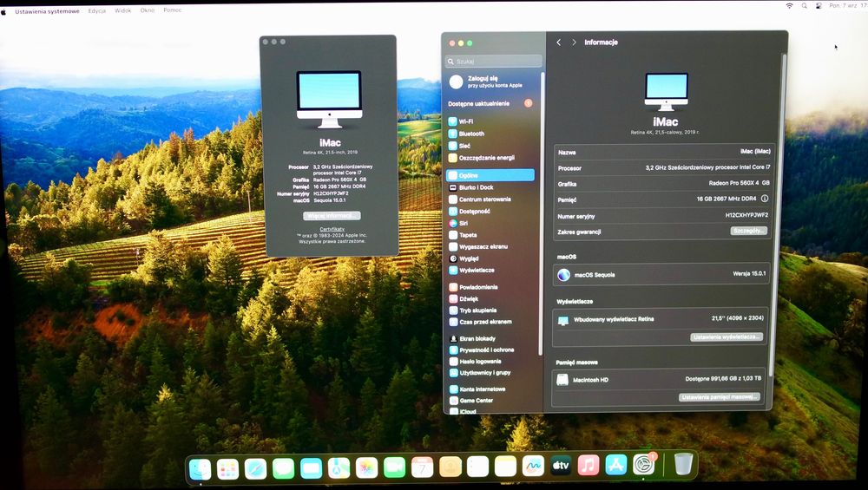This screenshot has width=868, height=490.
Task: Open the Ustawienia systemowe menu
Action: pos(47,11)
